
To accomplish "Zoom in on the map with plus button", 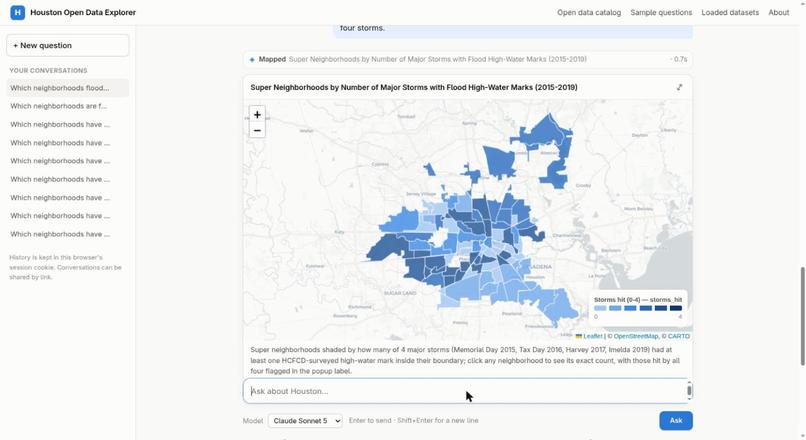I will pyautogui.click(x=257, y=115).
